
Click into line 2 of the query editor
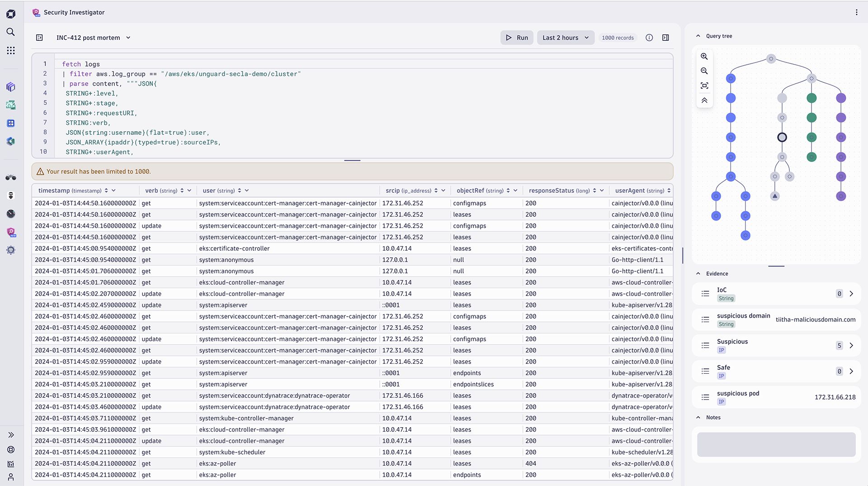pyautogui.click(x=181, y=73)
